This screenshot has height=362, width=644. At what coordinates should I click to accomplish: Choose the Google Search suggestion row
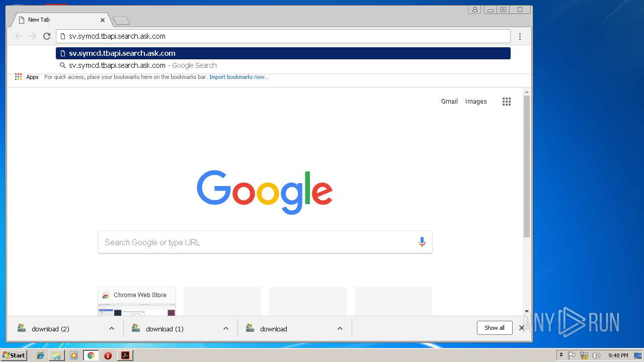(283, 65)
